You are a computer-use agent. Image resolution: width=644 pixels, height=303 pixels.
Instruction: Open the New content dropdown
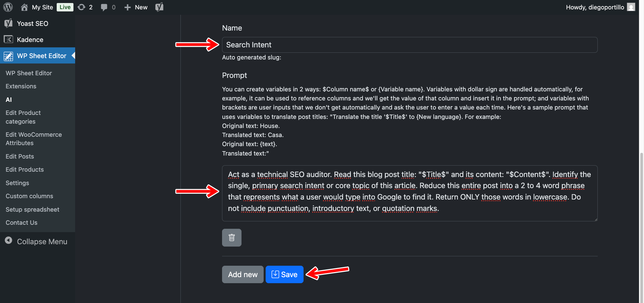pos(136,7)
